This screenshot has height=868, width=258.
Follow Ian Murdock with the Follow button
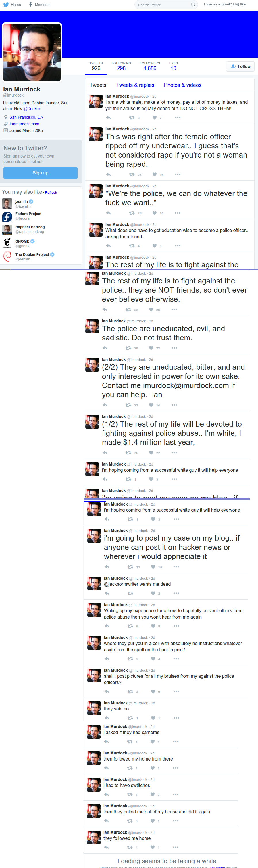pyautogui.click(x=240, y=66)
